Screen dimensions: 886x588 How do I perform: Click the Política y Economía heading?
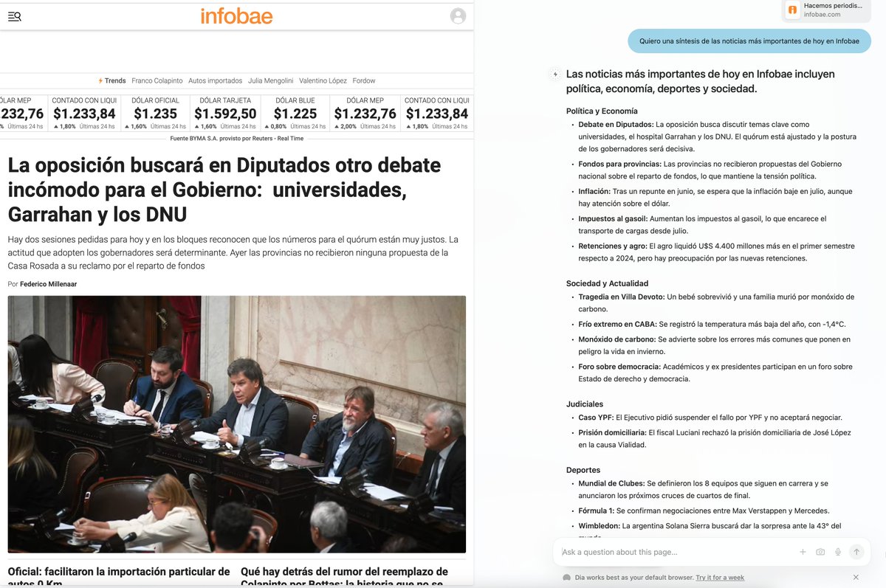point(602,111)
